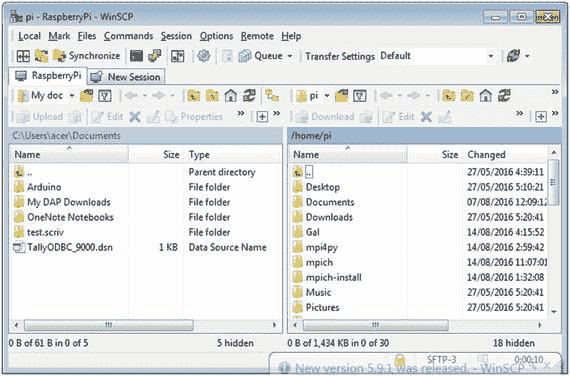Open the Options menu
570x376 pixels.
click(216, 36)
